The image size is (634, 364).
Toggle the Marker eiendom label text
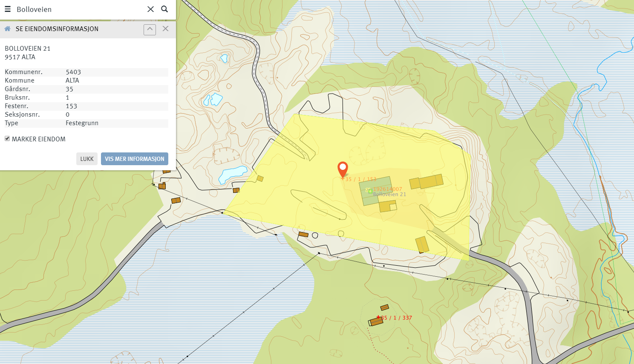tap(39, 139)
